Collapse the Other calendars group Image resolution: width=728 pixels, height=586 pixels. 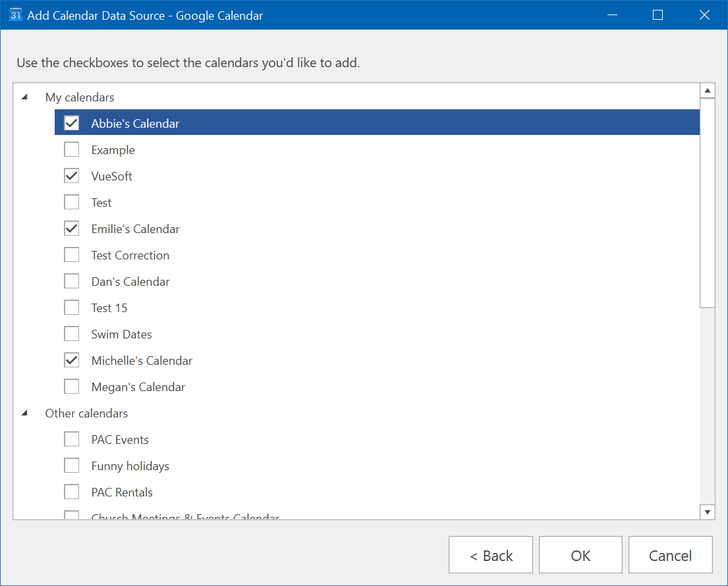point(24,413)
